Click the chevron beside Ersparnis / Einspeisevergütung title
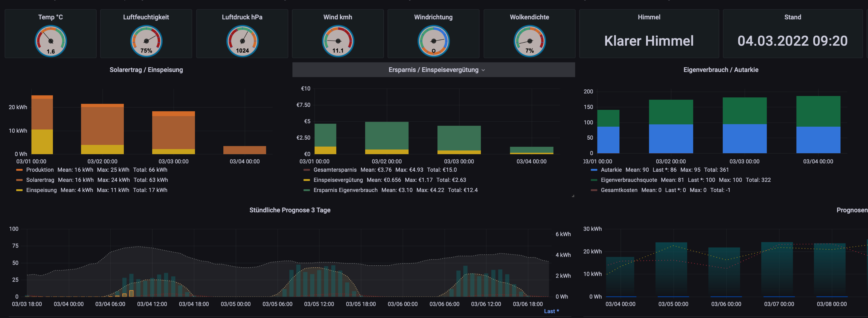Viewport: 868px width, 318px height. [483, 70]
